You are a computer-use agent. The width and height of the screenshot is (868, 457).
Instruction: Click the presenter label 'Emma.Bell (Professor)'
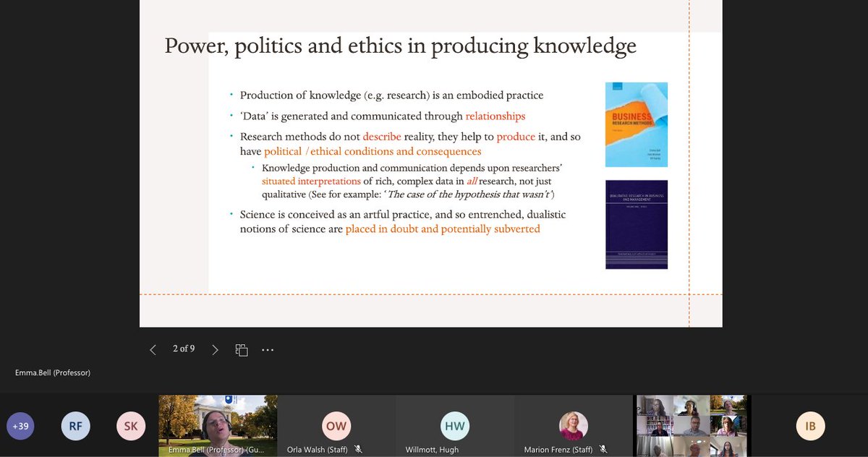pos(53,373)
